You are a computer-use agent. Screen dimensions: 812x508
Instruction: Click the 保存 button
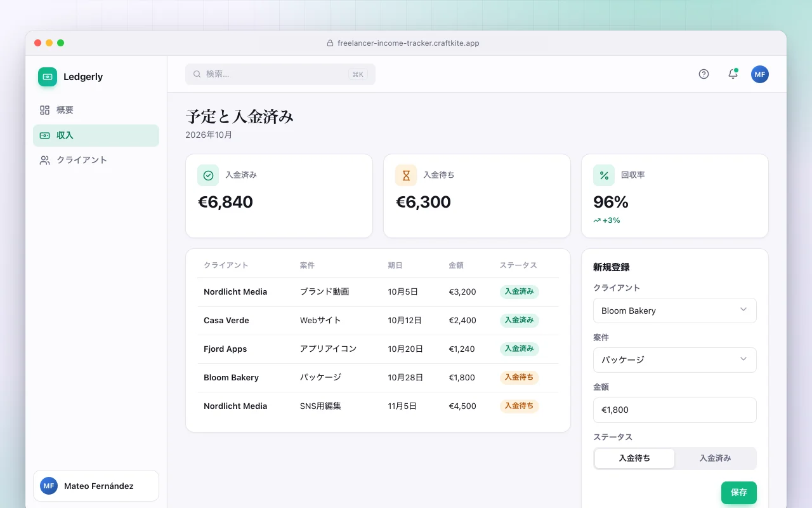(x=739, y=492)
